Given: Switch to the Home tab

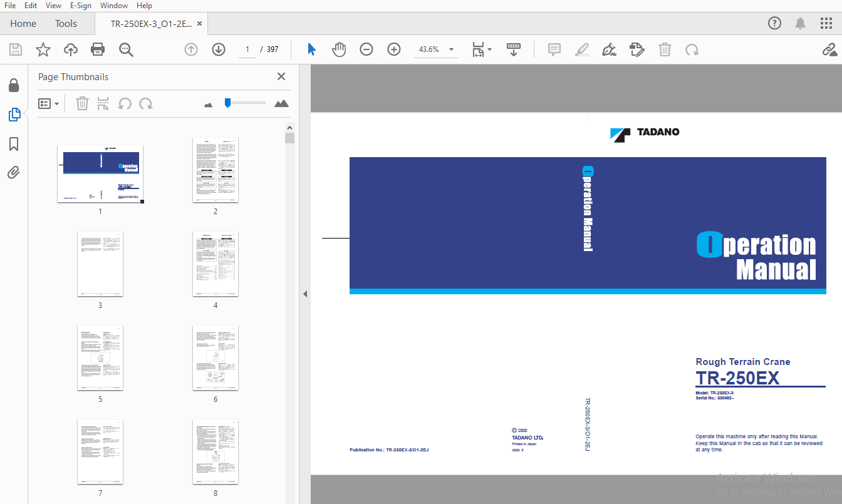Looking at the screenshot, I should 23,24.
